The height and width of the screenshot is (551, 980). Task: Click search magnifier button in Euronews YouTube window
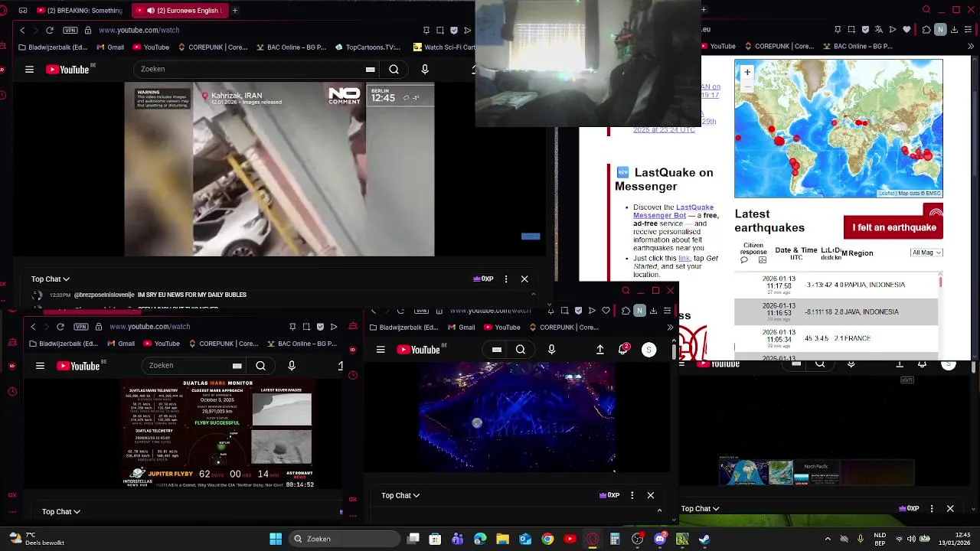[x=394, y=70]
